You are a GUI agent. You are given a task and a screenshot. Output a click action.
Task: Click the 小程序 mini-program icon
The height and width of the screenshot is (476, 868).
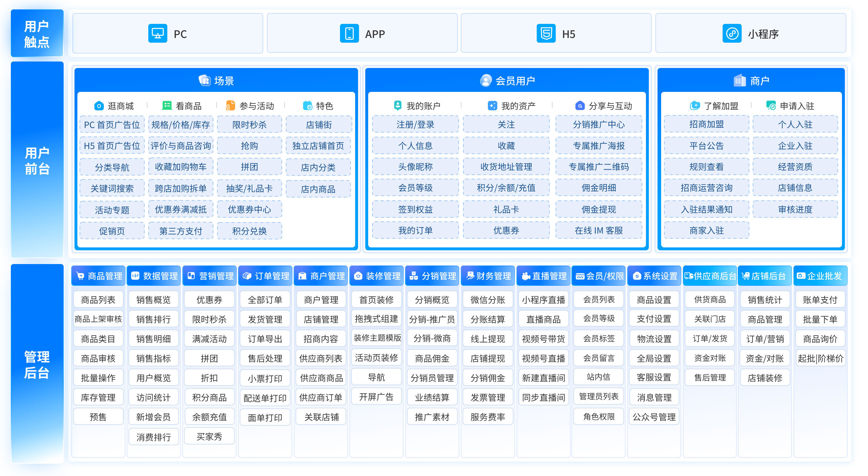(x=732, y=34)
